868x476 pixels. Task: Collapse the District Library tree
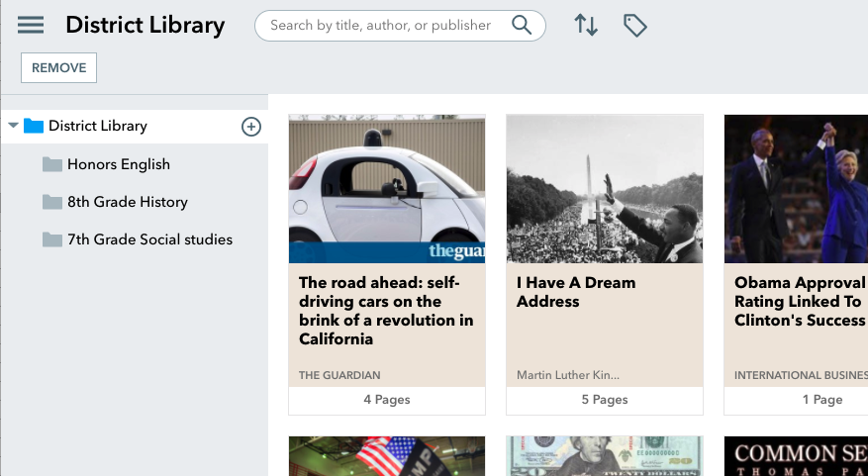coord(13,126)
